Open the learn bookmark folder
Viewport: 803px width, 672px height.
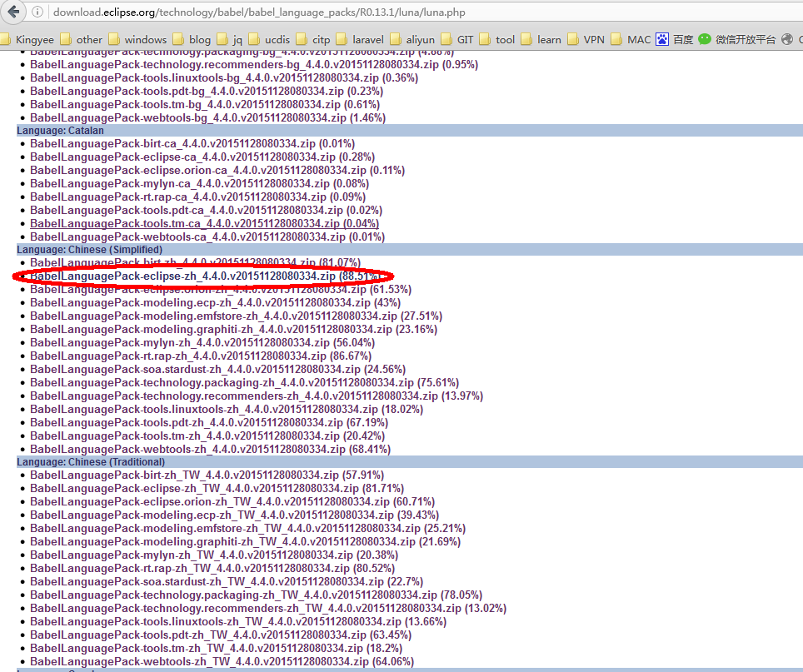click(x=541, y=39)
